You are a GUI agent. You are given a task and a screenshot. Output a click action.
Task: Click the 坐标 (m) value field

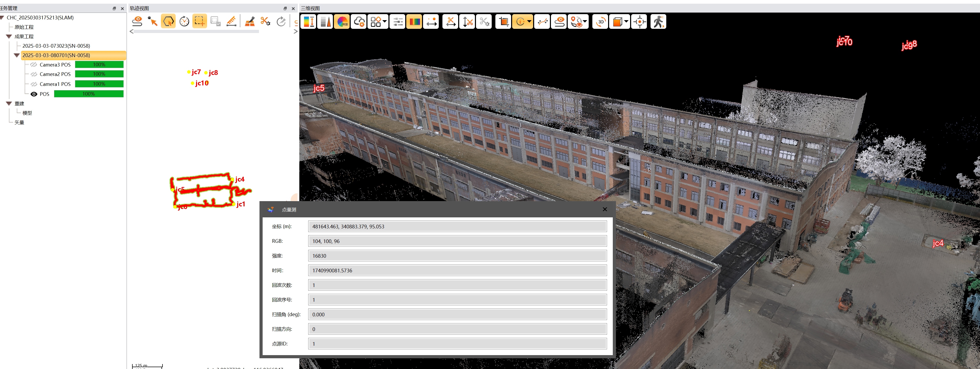pyautogui.click(x=457, y=227)
